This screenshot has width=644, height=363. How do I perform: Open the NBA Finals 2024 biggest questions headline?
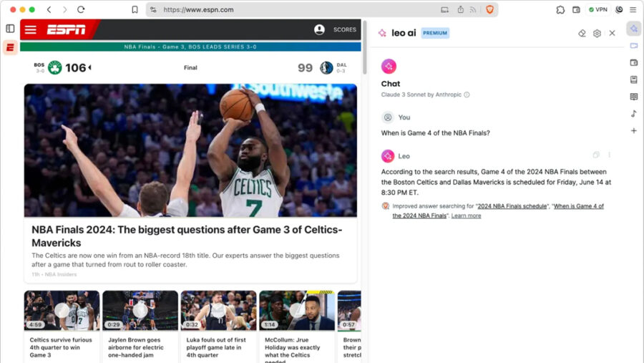point(187,236)
